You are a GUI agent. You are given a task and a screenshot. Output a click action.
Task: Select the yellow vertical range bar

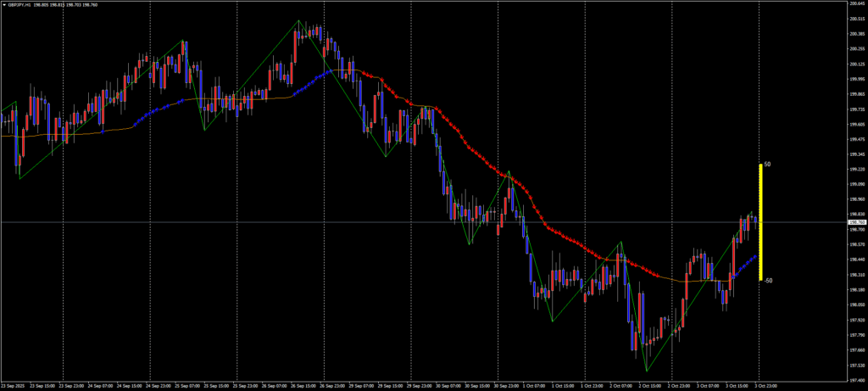click(760, 221)
